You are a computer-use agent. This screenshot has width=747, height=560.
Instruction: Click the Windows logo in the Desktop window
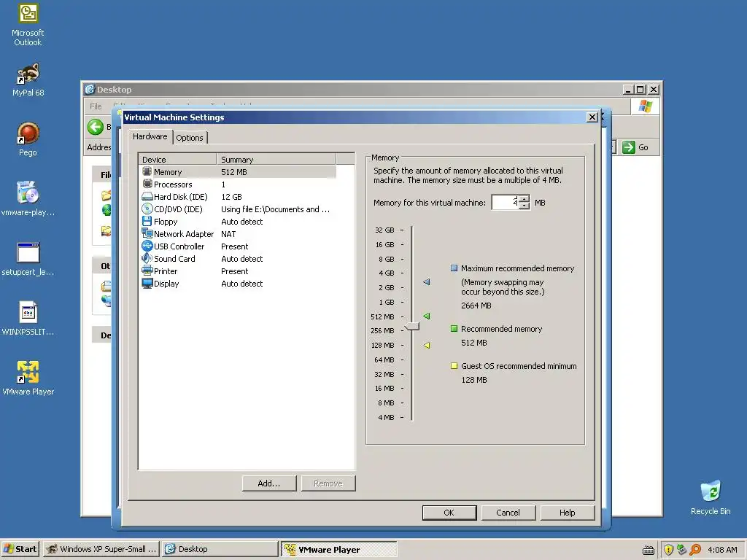[x=645, y=106]
